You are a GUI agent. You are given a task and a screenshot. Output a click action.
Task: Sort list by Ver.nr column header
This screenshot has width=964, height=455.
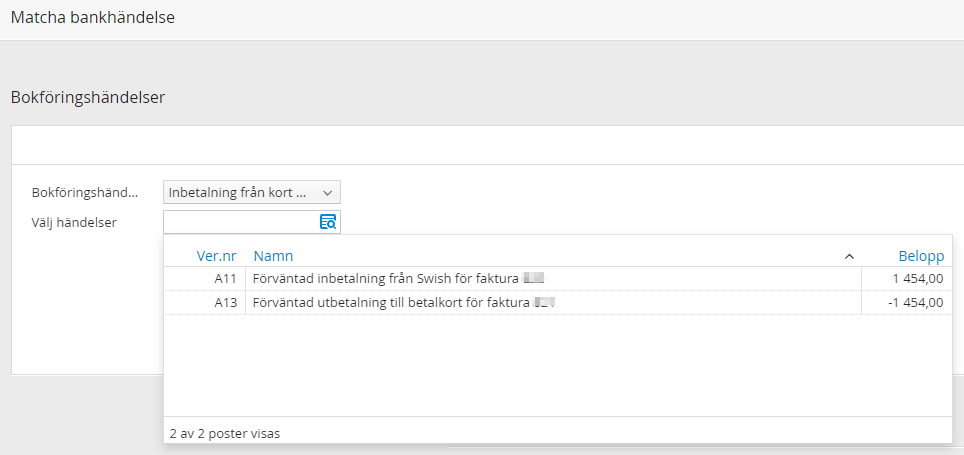coord(216,256)
